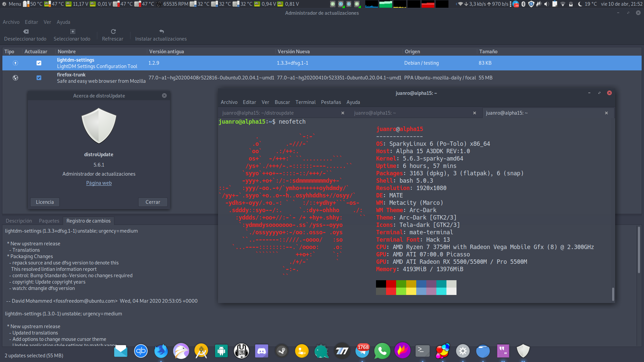Uncheck the firefox-trunk update checkbox
Viewport: 644px width, 362px height.
pos(39,78)
